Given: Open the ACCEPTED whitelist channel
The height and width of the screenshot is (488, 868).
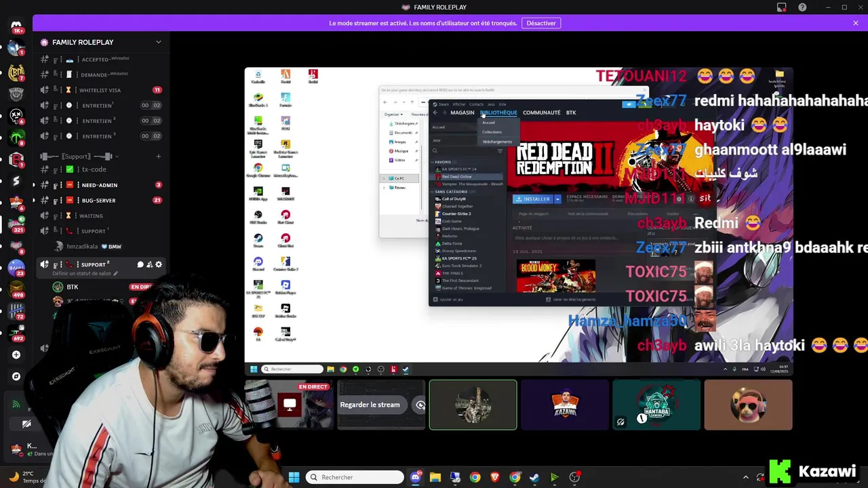Looking at the screenshot, I should point(102,59).
